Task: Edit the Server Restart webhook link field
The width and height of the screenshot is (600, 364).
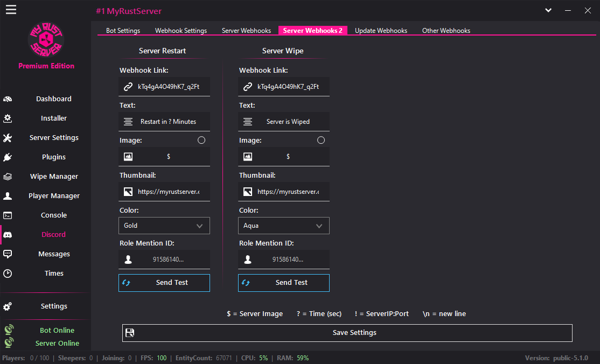Action: pos(164,87)
